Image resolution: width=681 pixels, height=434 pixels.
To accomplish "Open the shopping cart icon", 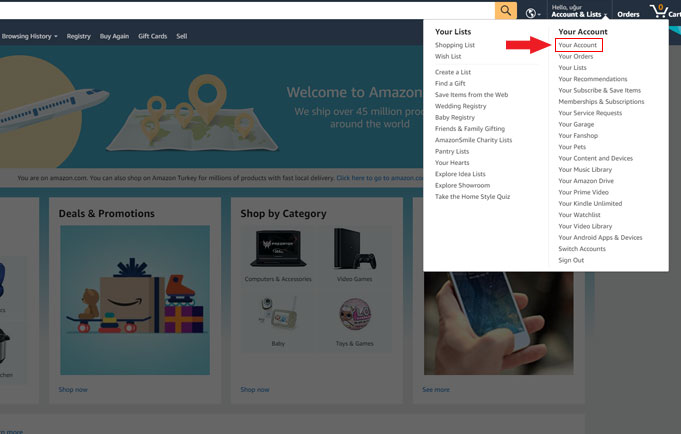I will (x=661, y=12).
